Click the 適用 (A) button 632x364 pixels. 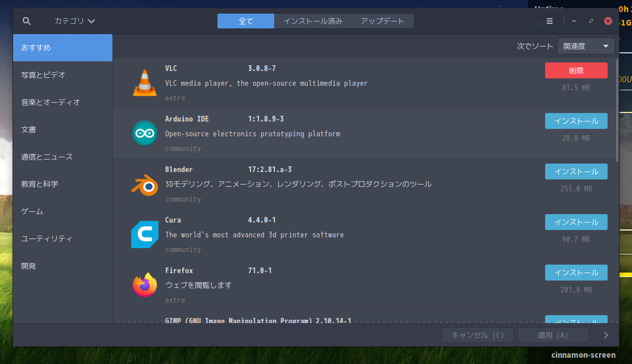553,335
